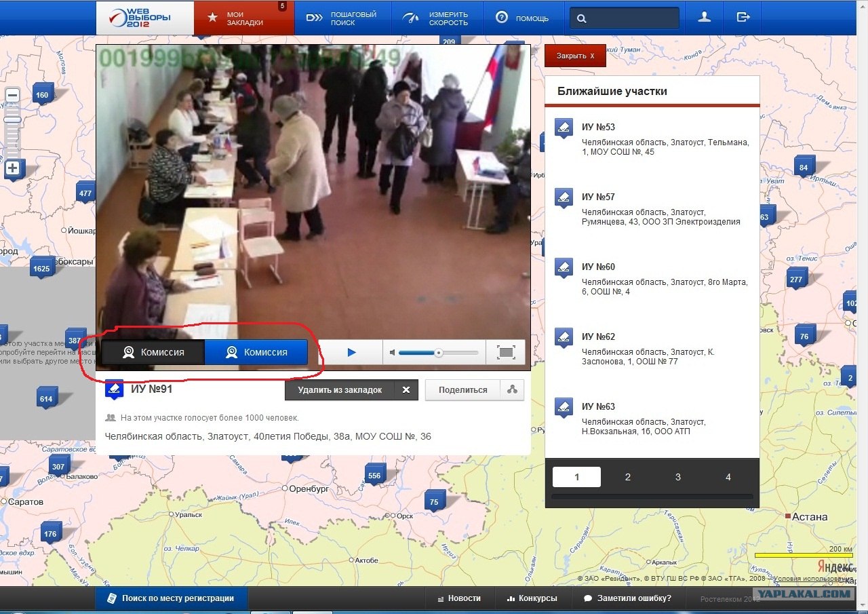Open Измерить скорость speed test
This screenshot has height=614, width=868.
point(437,18)
